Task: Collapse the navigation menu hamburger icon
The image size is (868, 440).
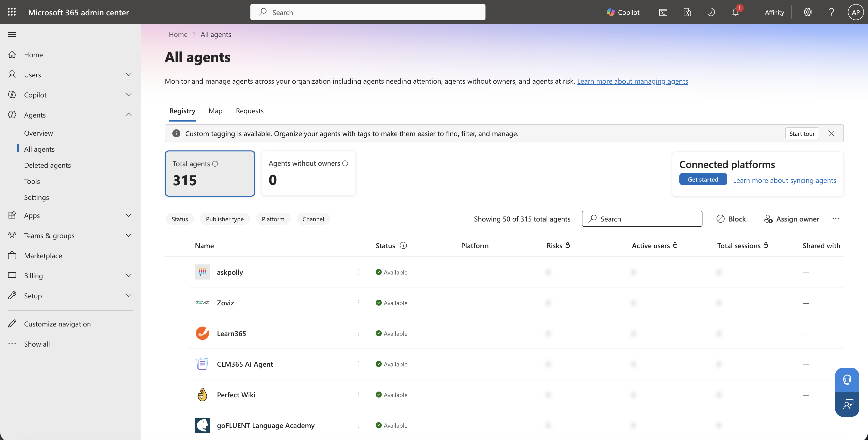Action: (x=12, y=34)
